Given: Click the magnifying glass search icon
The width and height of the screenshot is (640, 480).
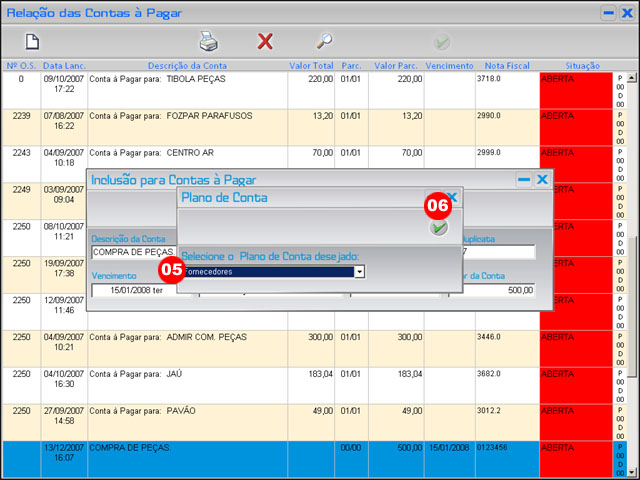Looking at the screenshot, I should (324, 41).
